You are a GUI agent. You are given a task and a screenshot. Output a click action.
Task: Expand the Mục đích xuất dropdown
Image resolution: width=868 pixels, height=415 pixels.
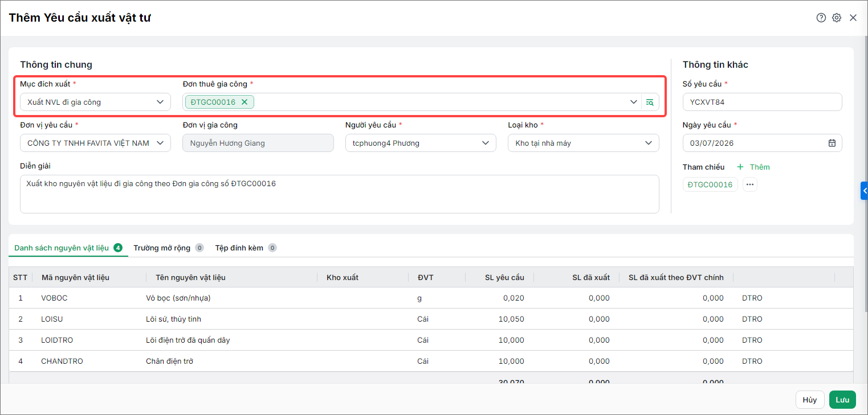tap(160, 102)
